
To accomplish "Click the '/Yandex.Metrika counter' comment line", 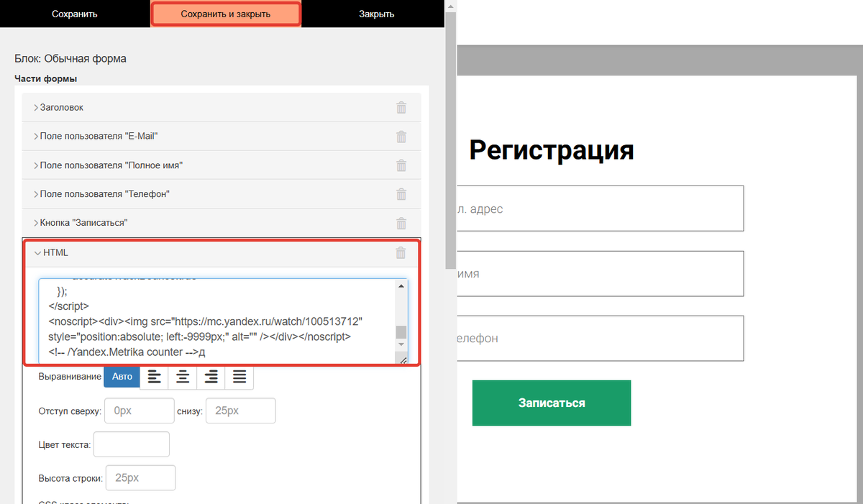I will 127,352.
